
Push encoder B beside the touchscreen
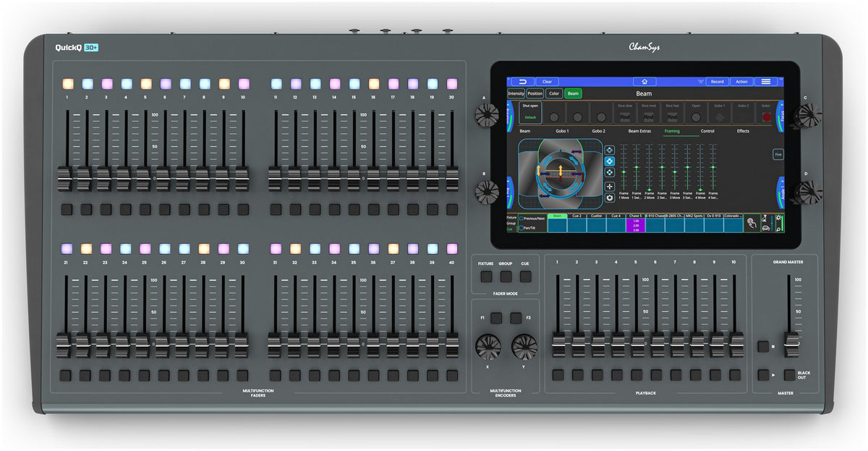487,192
